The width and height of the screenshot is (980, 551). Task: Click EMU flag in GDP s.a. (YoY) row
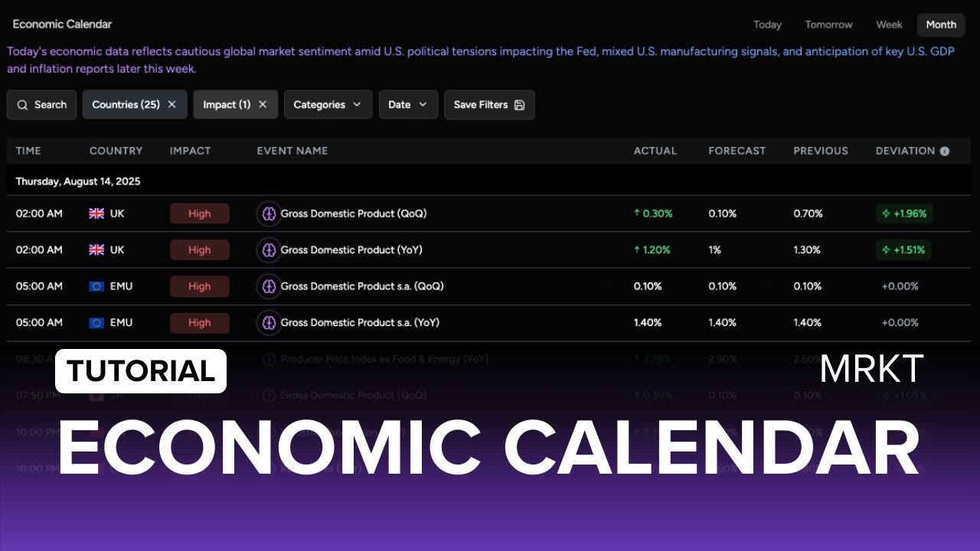(x=96, y=322)
